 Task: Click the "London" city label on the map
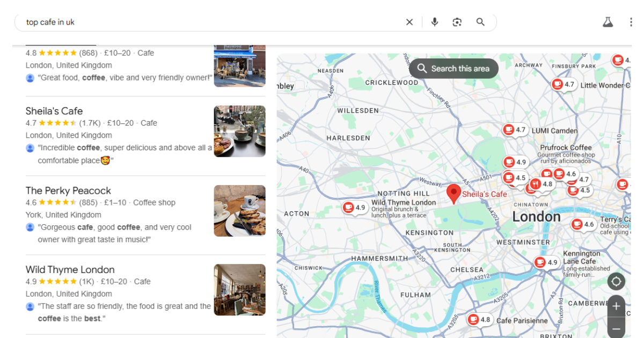point(536,217)
